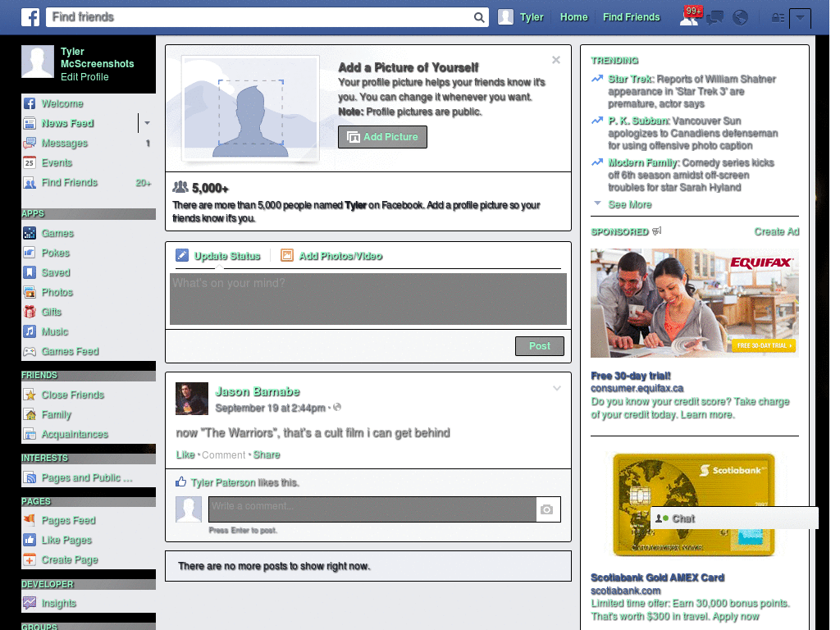This screenshot has width=840, height=630.
Task: Toggle the Chat panel open
Action: 683,518
